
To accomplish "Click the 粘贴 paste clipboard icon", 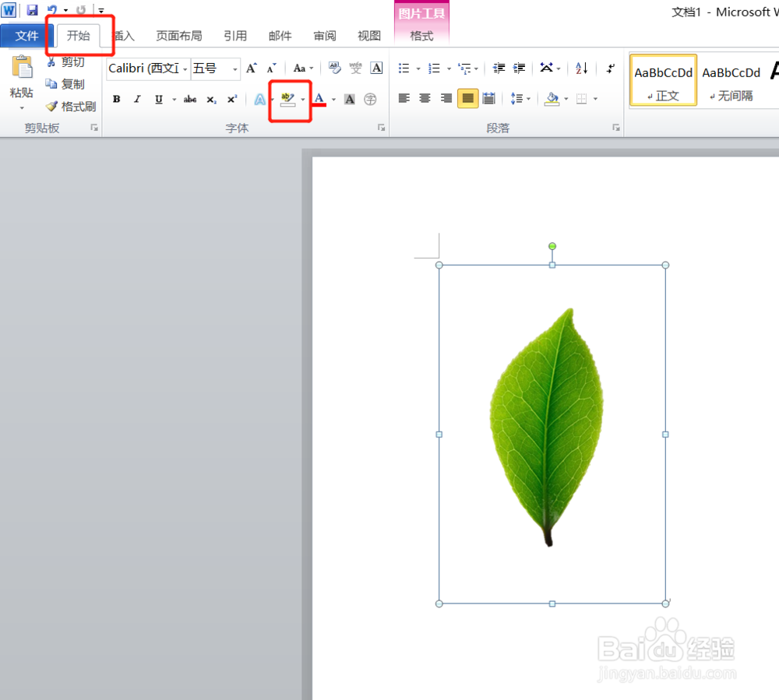I will click(x=22, y=66).
